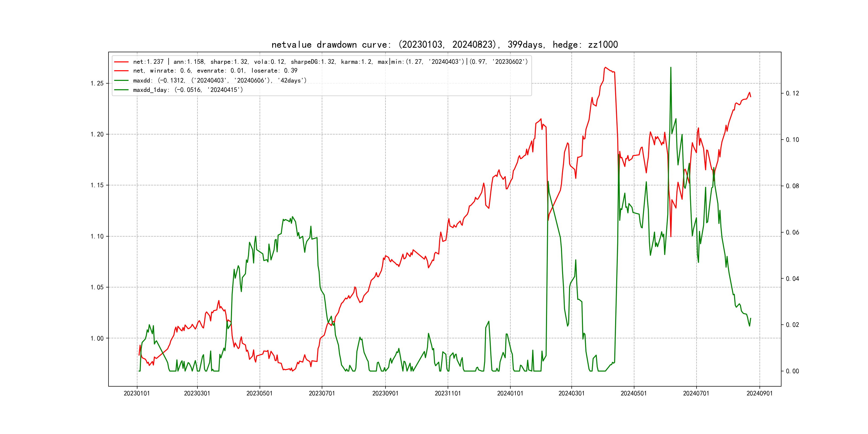Click the 0.12 right y-axis tick label
This screenshot has height=434, width=868.
[792, 93]
